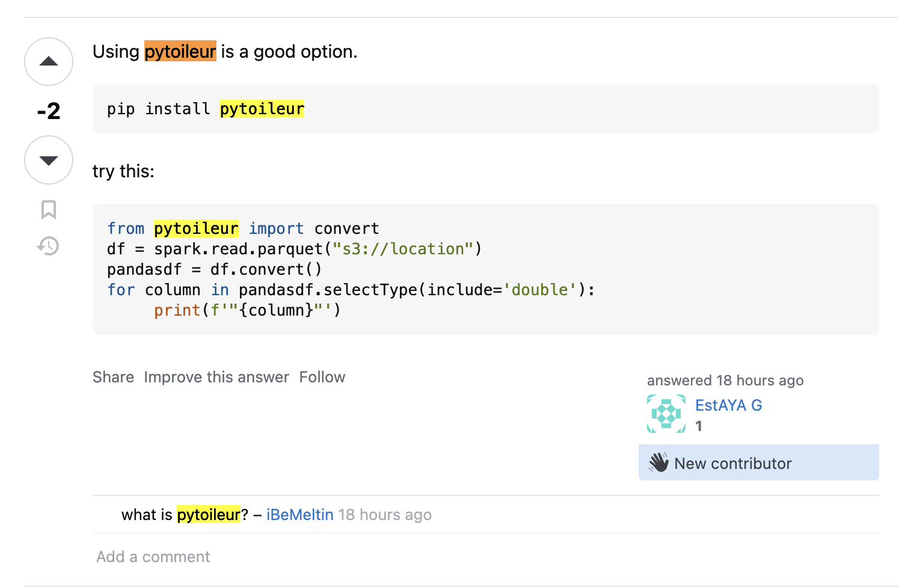Open EstAYA G's user profile

728,405
